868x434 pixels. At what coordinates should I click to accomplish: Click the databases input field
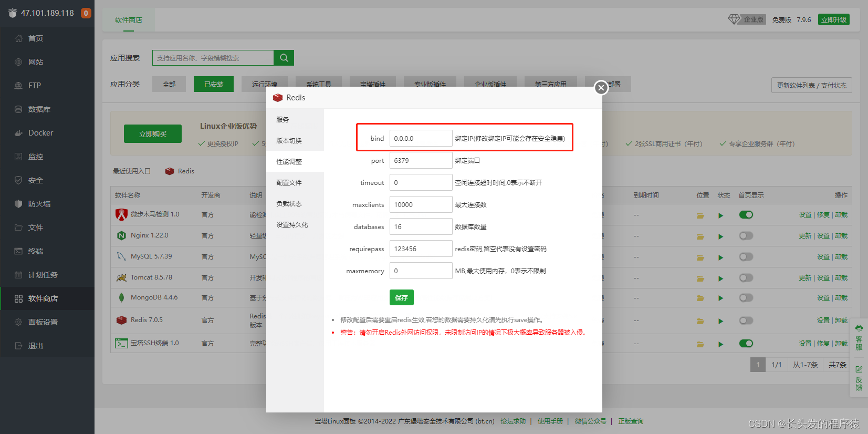pyautogui.click(x=421, y=226)
